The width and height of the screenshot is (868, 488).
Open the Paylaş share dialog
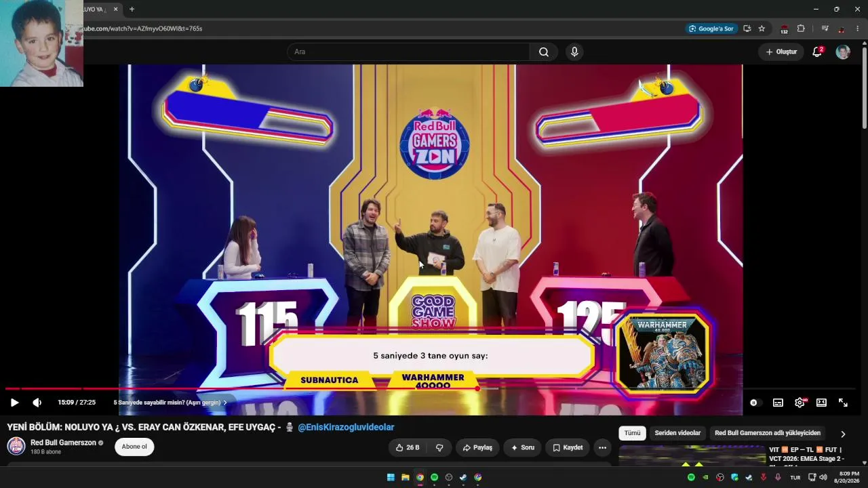click(x=477, y=447)
